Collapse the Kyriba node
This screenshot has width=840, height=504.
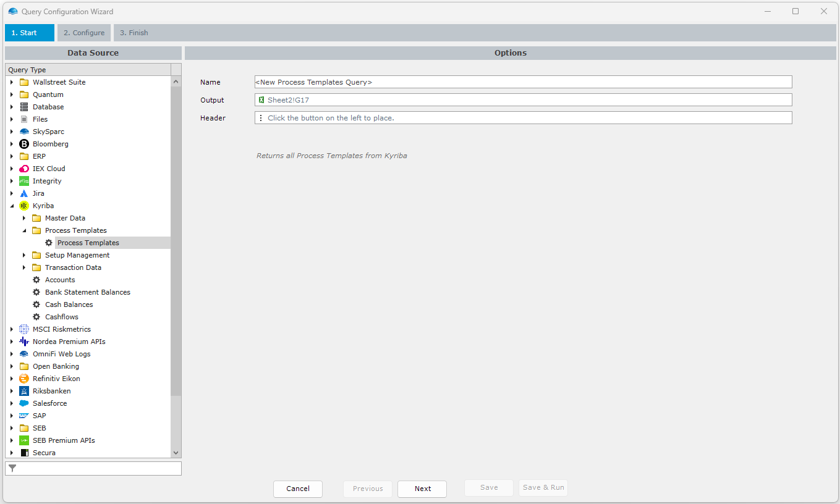click(x=12, y=206)
